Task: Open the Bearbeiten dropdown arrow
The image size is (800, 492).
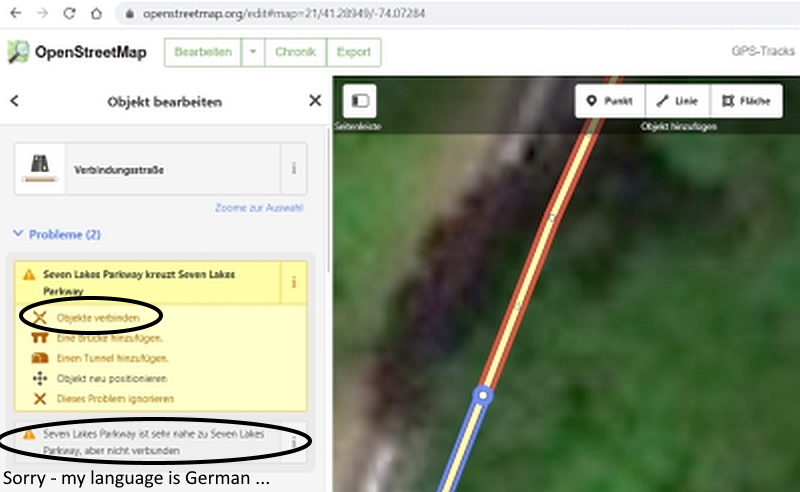Action: (253, 52)
